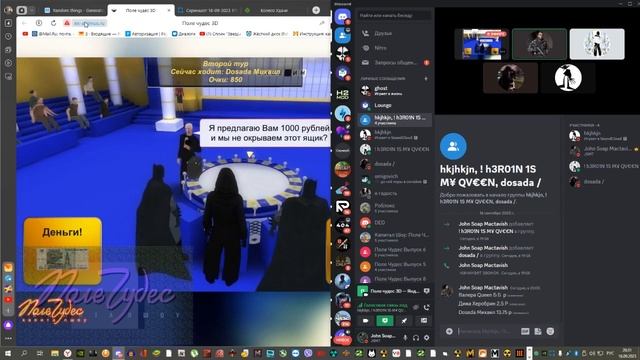Switch to Поле чудес 3D browser tab
This screenshot has height=360, width=640.
(141, 10)
